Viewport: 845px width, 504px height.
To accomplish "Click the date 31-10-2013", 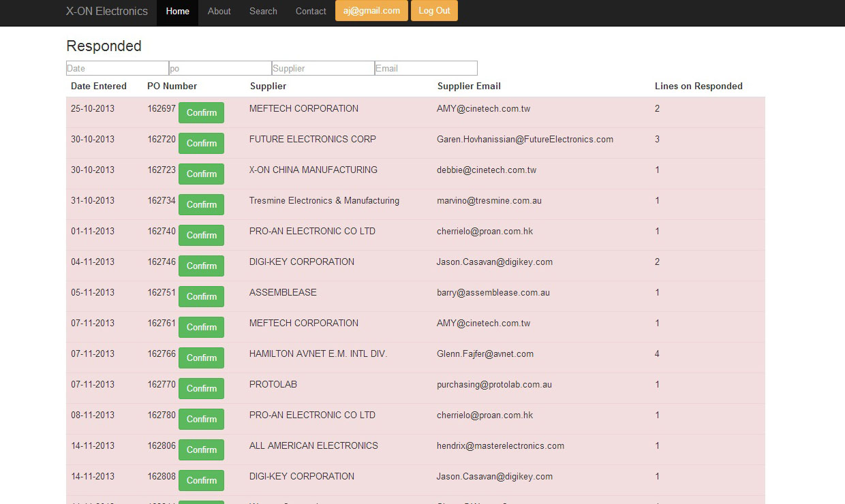I will click(x=93, y=200).
